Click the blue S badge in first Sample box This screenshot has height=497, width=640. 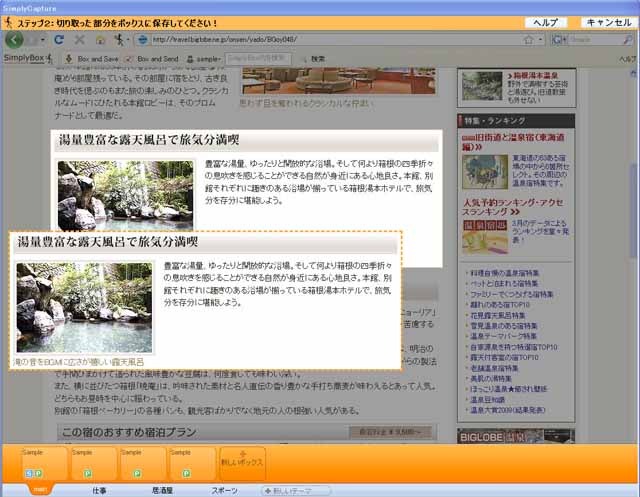(28, 474)
